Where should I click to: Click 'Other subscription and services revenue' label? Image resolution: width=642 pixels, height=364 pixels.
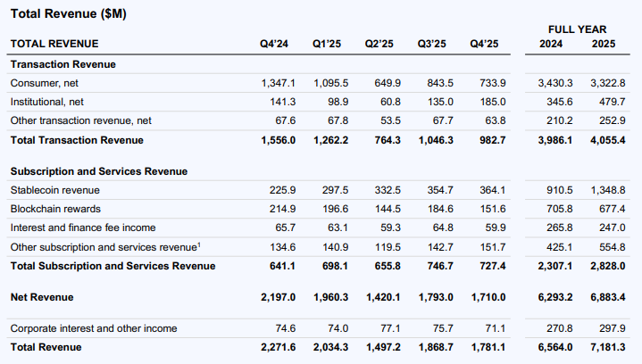tap(105, 247)
